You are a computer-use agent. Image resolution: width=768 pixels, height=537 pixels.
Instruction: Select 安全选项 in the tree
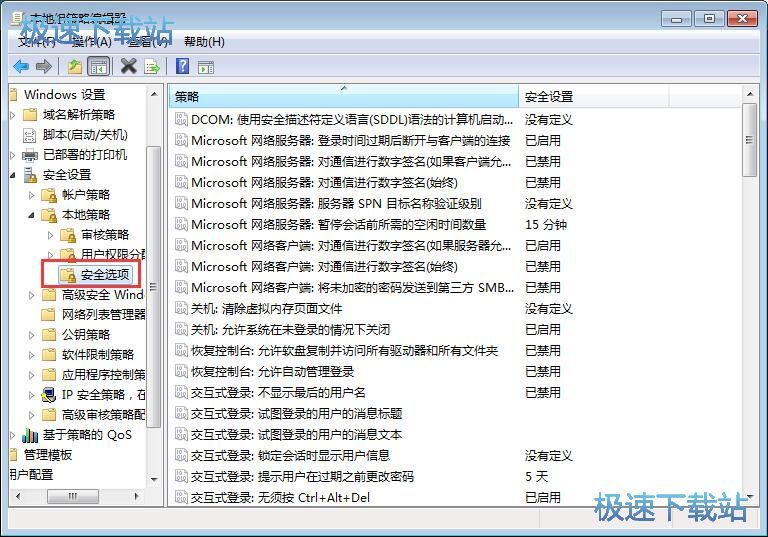[x=105, y=275]
